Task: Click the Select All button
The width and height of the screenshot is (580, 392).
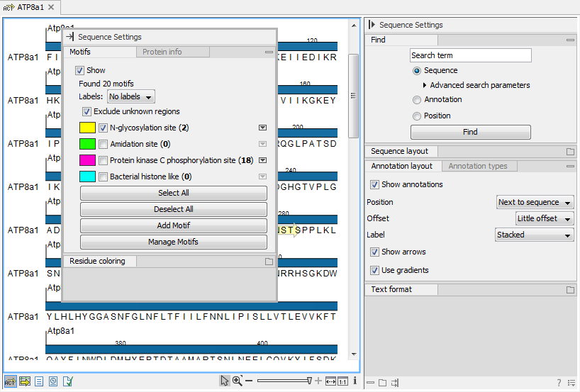Action: point(174,193)
